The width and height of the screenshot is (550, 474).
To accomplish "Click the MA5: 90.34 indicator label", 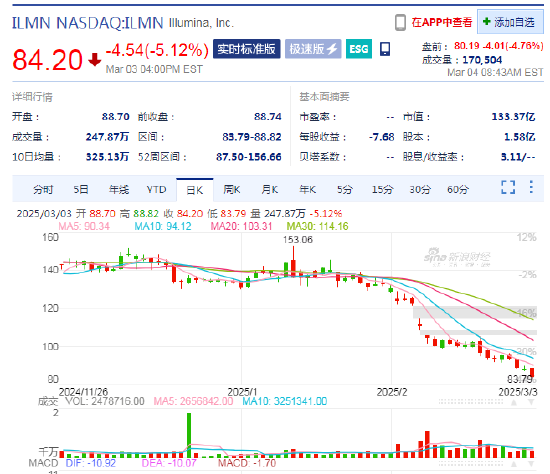I will pos(84,226).
